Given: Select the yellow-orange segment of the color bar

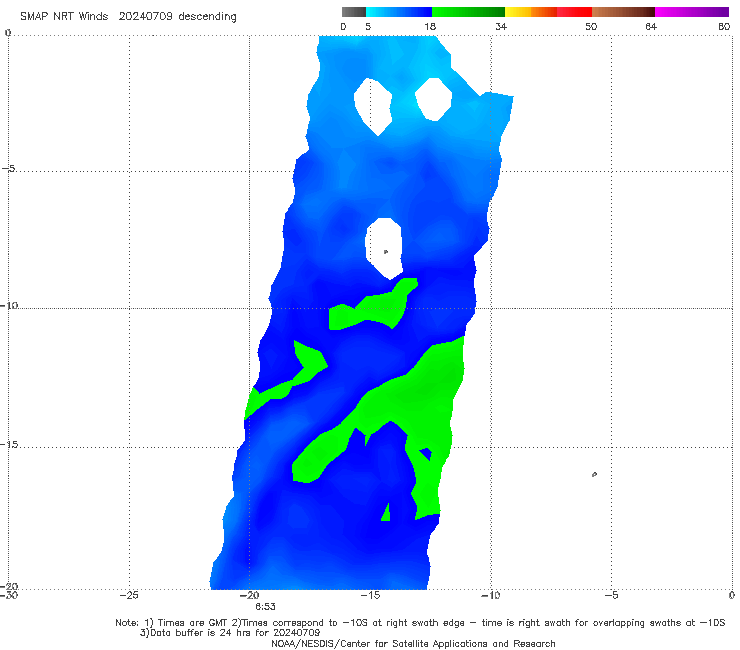Looking at the screenshot, I should coord(531,12).
